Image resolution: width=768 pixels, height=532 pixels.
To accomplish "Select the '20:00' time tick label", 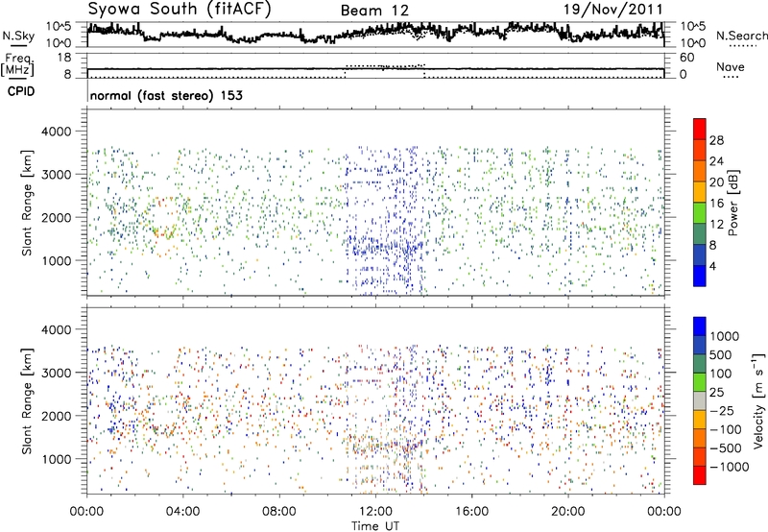I will coord(567,512).
